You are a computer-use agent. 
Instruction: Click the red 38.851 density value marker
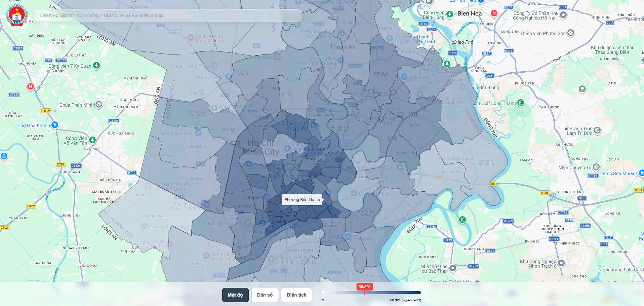[x=365, y=287]
